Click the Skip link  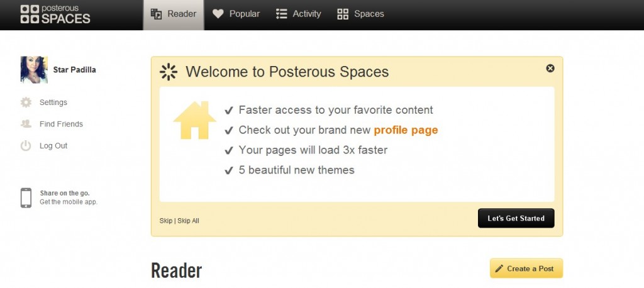(x=166, y=221)
